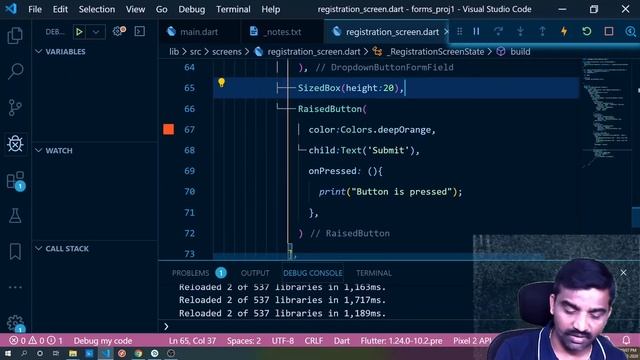Toggle the breakpoint on line 67
The height and width of the screenshot is (360, 640).
(169, 129)
